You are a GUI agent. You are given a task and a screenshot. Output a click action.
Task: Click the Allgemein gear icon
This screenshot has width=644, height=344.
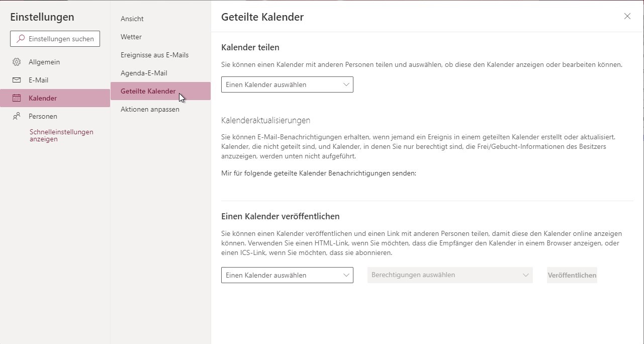tap(17, 62)
